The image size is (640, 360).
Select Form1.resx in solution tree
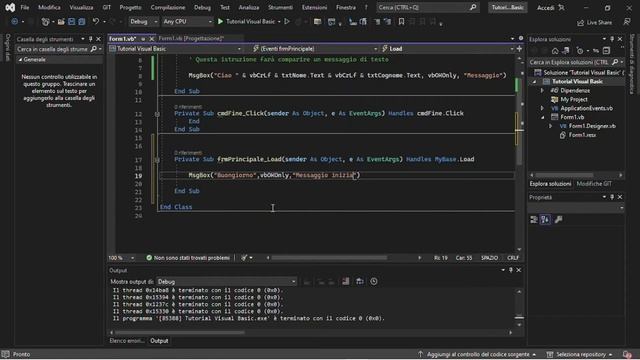click(582, 135)
